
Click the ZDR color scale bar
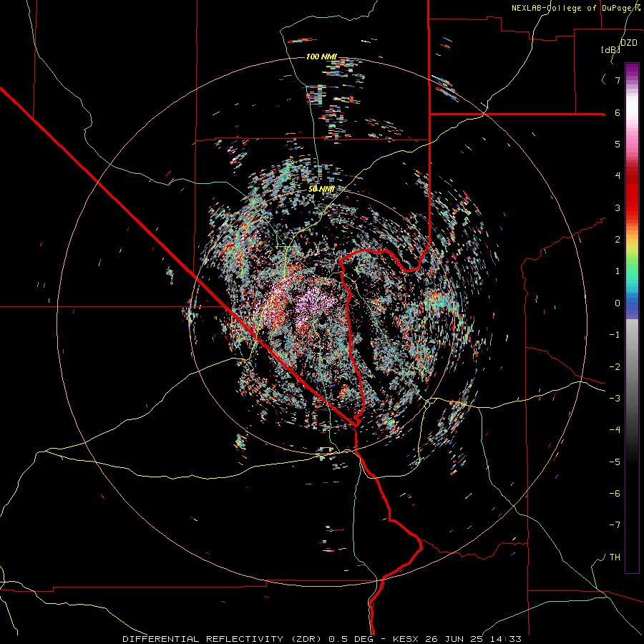[632, 318]
